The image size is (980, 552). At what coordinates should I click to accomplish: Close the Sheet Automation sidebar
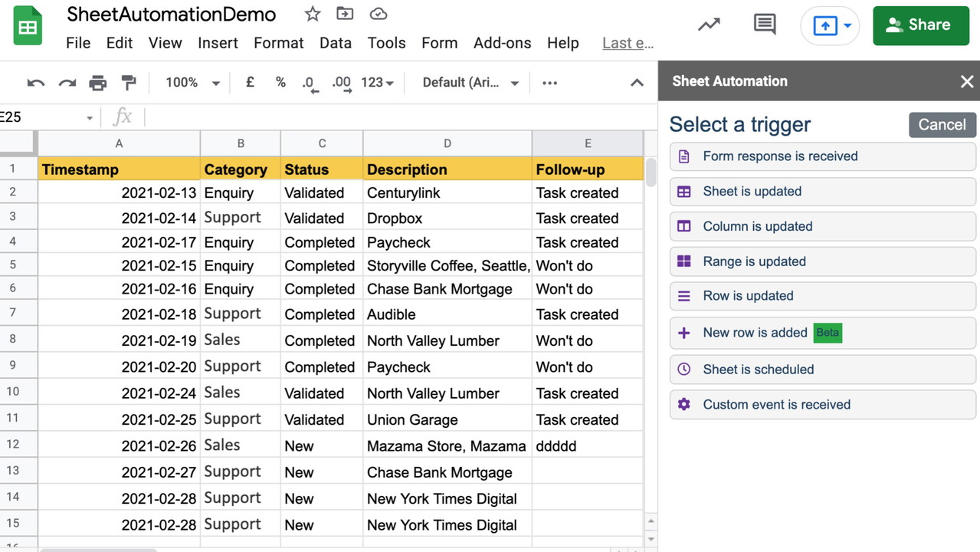(966, 81)
